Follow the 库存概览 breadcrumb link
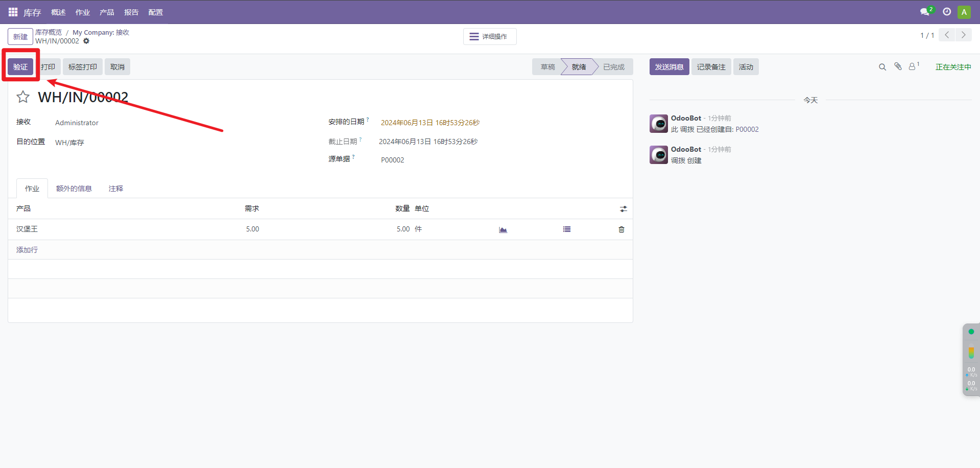 49,32
